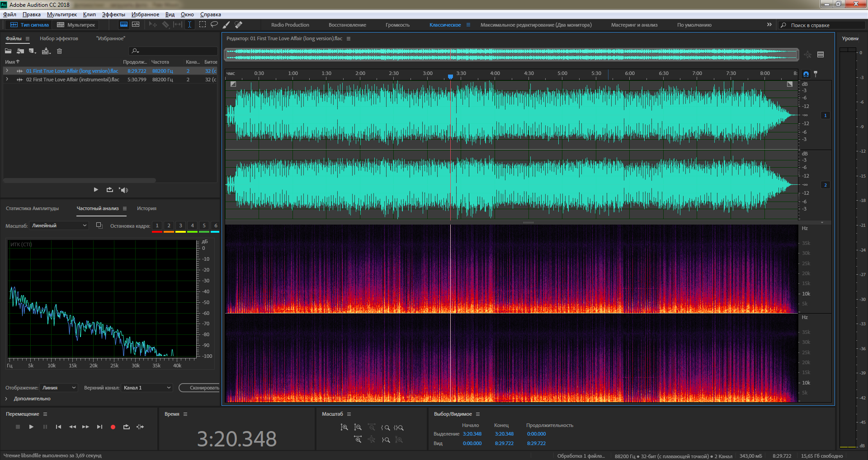Image resolution: width=868 pixels, height=460 pixels.
Task: Click the playhead marker on the timeline
Action: pos(450,77)
